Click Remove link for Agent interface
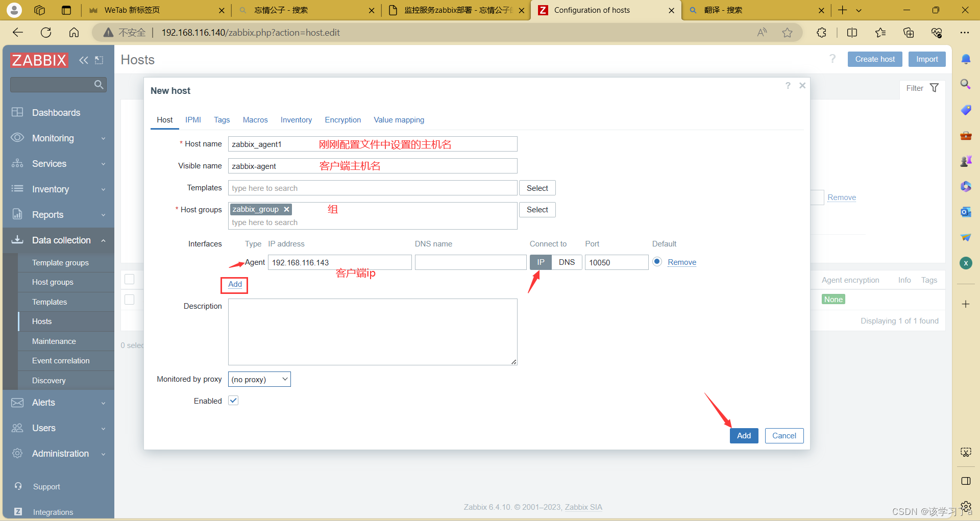Image resolution: width=980 pixels, height=521 pixels. click(682, 262)
